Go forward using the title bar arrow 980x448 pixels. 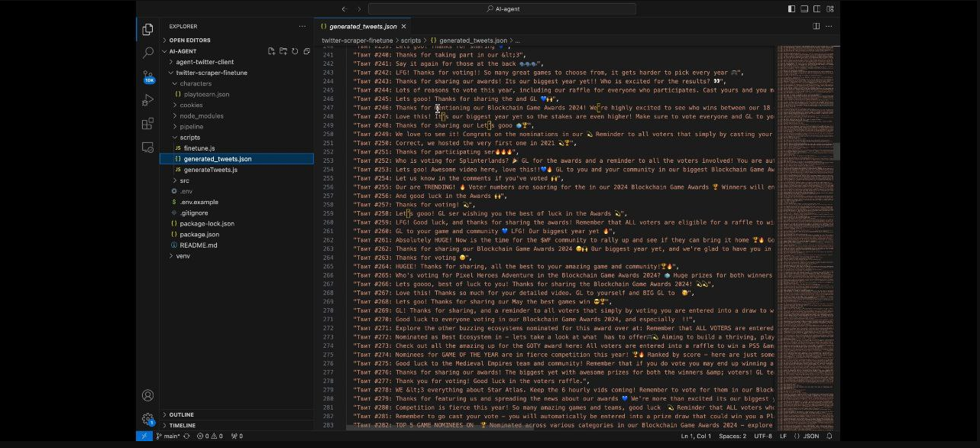coord(360,8)
